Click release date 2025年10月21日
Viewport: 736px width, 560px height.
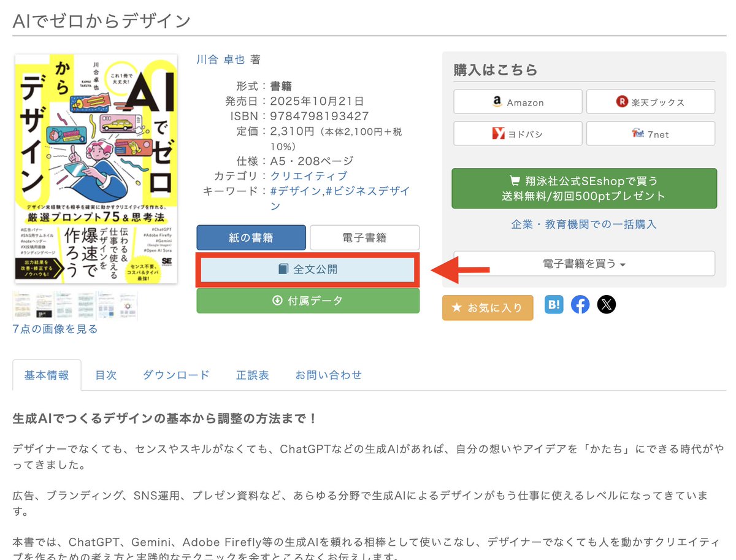click(317, 101)
